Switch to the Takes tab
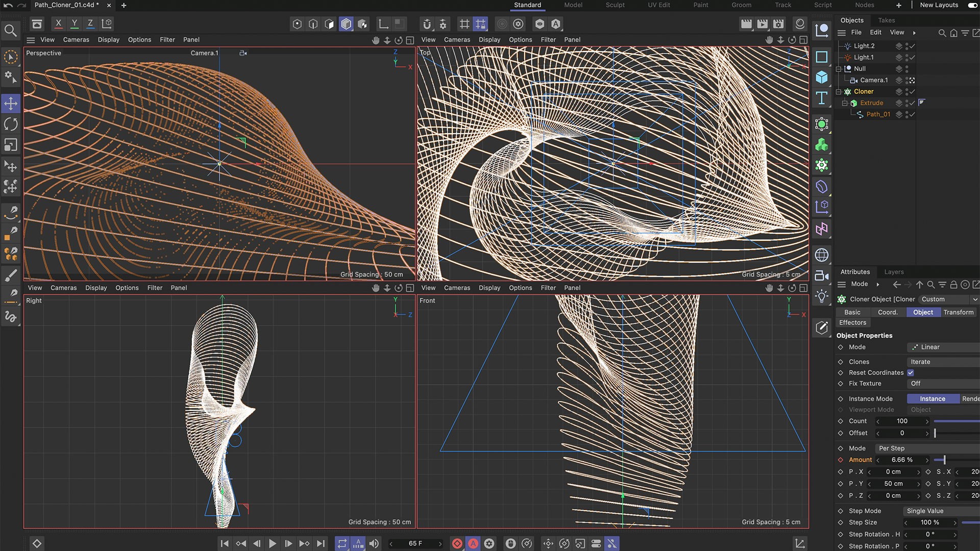980x551 pixels. point(886,20)
